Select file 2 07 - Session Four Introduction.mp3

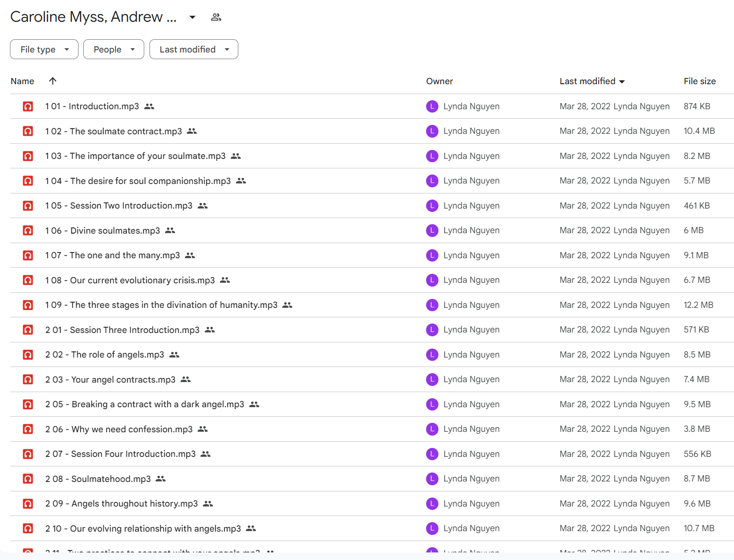[121, 454]
